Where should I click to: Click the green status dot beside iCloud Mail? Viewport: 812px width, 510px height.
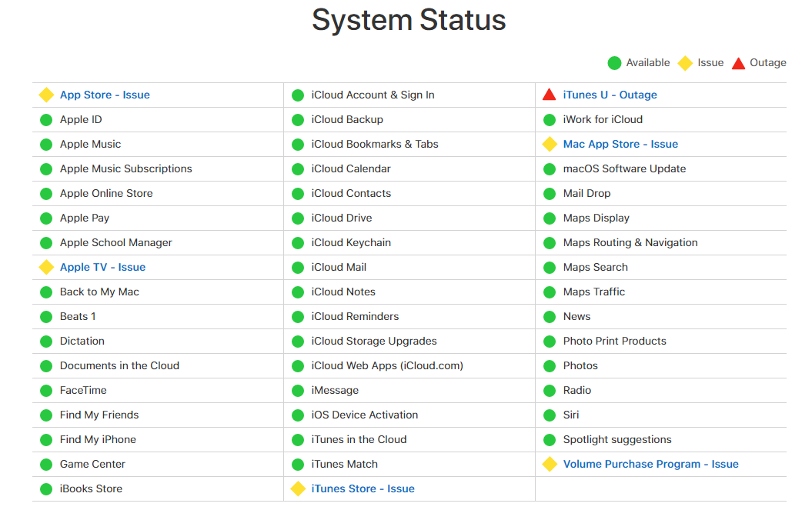pos(298,268)
